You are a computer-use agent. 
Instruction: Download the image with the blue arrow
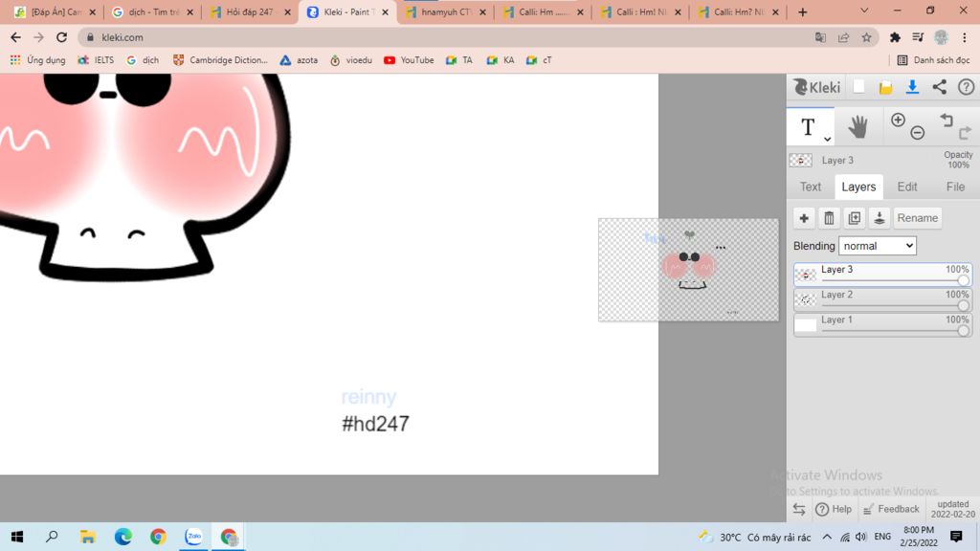912,87
